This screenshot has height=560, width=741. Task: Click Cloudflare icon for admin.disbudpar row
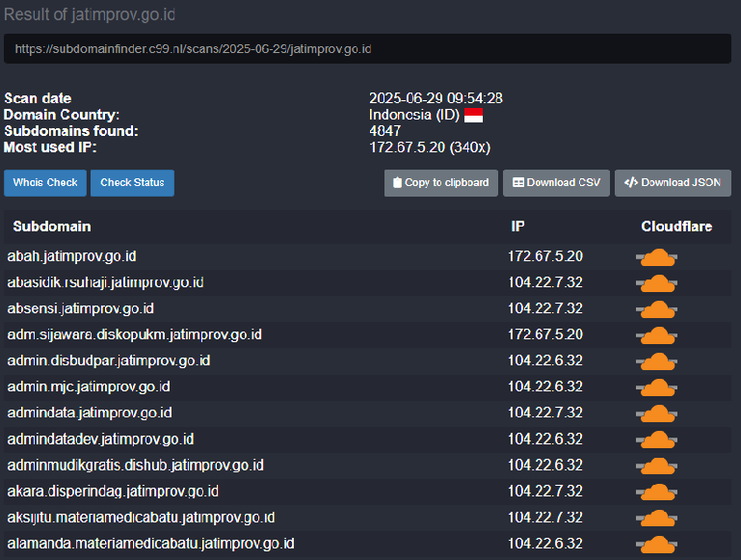point(657,361)
